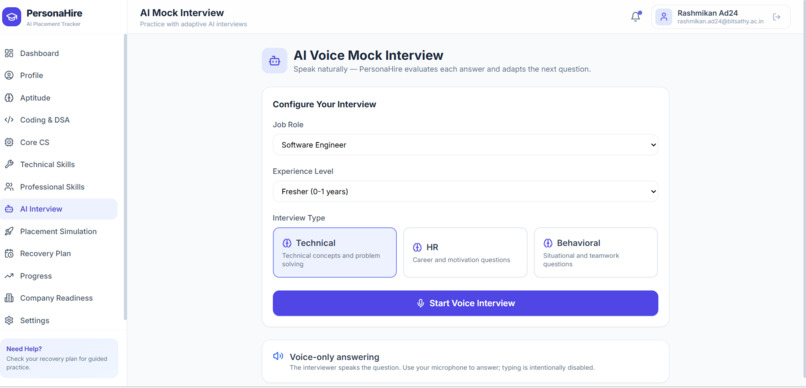The width and height of the screenshot is (806, 388).
Task: Click the Progress trend arrow icon
Action: (9, 276)
